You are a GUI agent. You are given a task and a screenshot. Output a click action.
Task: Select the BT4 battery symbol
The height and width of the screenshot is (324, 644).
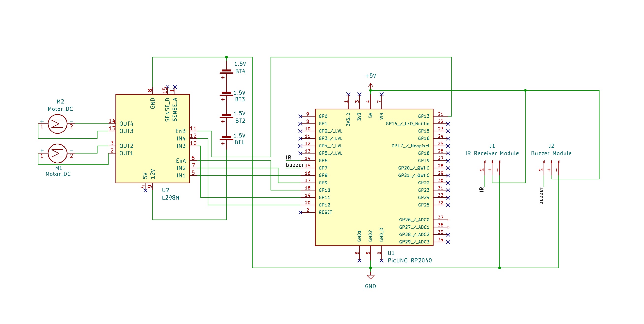pos(226,72)
